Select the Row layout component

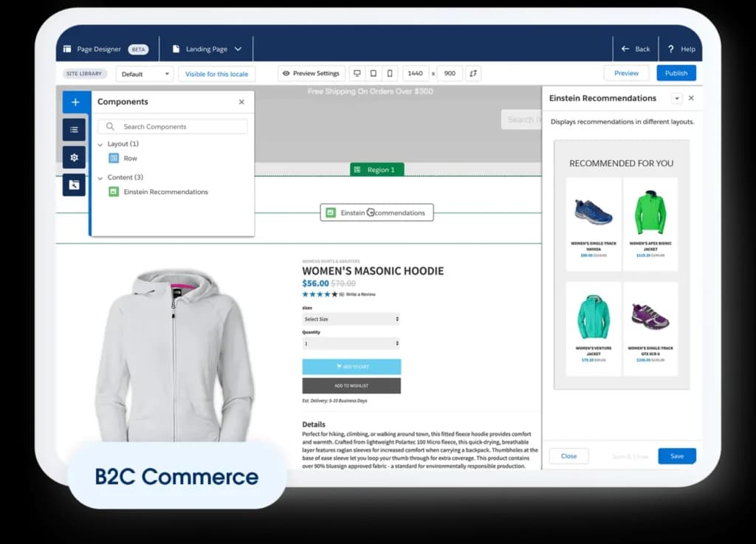pyautogui.click(x=130, y=158)
